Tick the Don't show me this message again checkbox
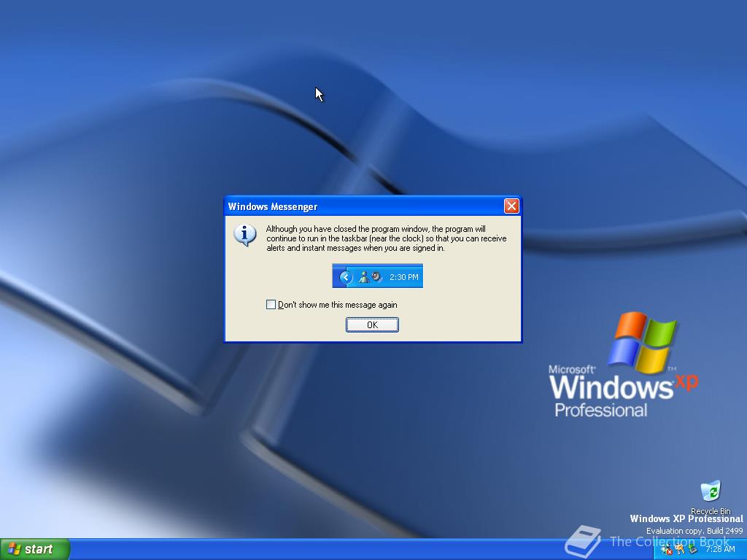Image resolution: width=747 pixels, height=560 pixels. 271,305
